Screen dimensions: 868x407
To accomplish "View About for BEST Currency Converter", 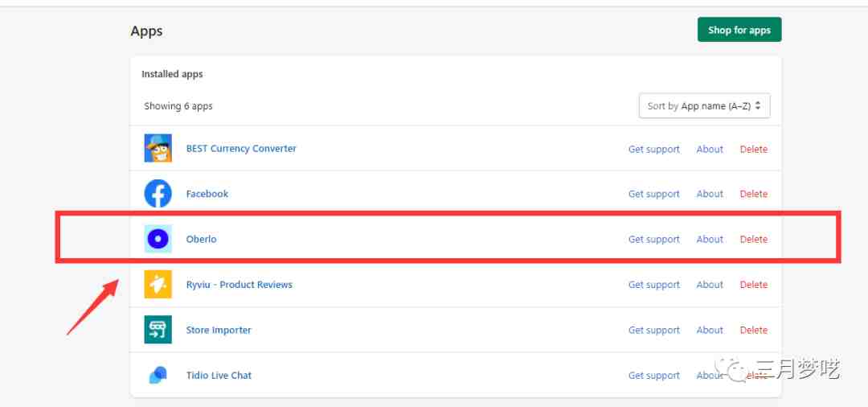I will coord(710,149).
